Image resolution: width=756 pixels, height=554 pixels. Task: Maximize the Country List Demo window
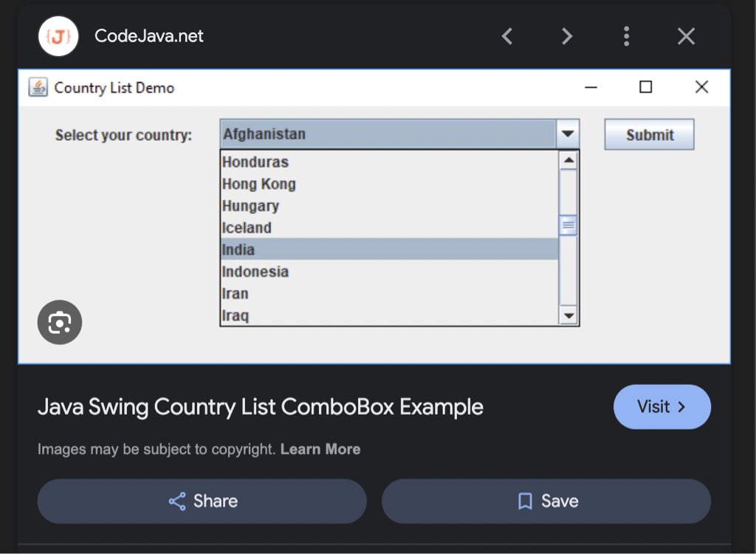(645, 87)
